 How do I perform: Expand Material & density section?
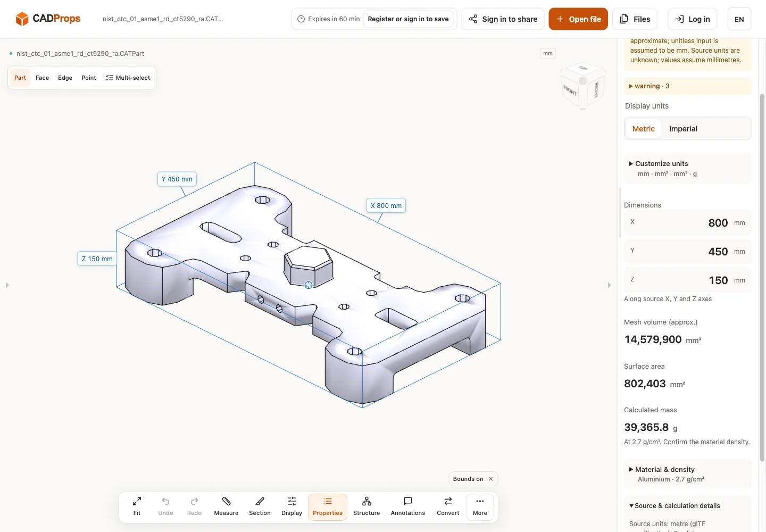[687, 474]
